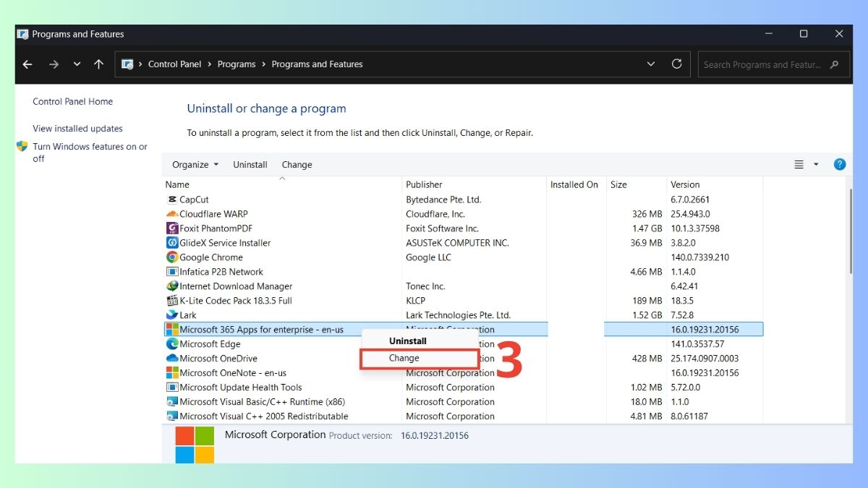Select the Internet Download Manager icon

(x=172, y=286)
